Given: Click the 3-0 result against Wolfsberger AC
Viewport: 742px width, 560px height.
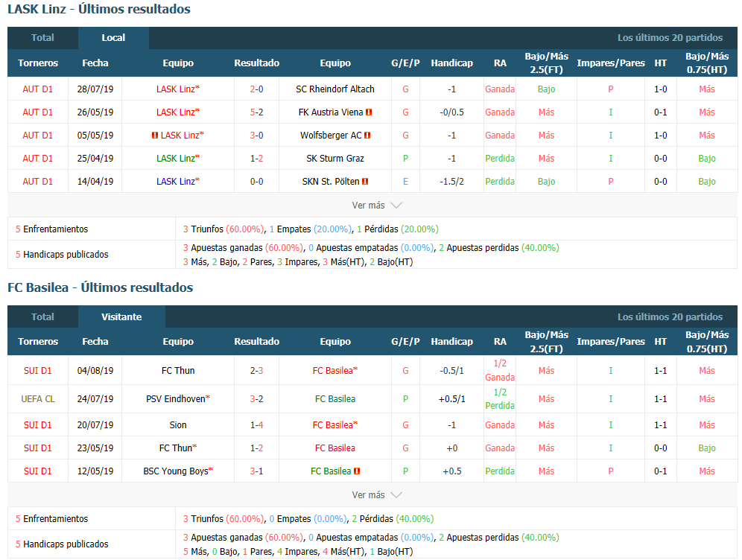Looking at the screenshot, I should [x=256, y=136].
